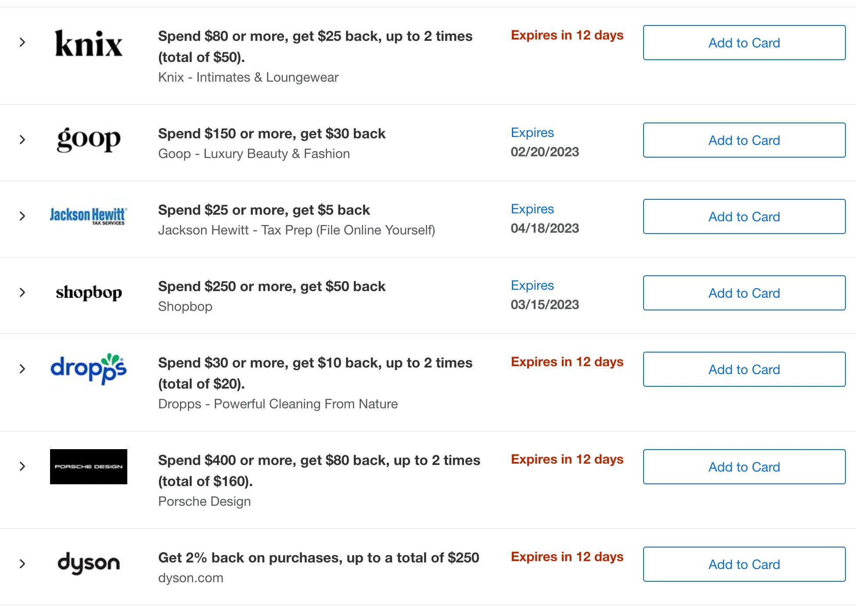856x616 pixels.
Task: Expand the Jackson Hewitt offer chevron
Action: 22,216
